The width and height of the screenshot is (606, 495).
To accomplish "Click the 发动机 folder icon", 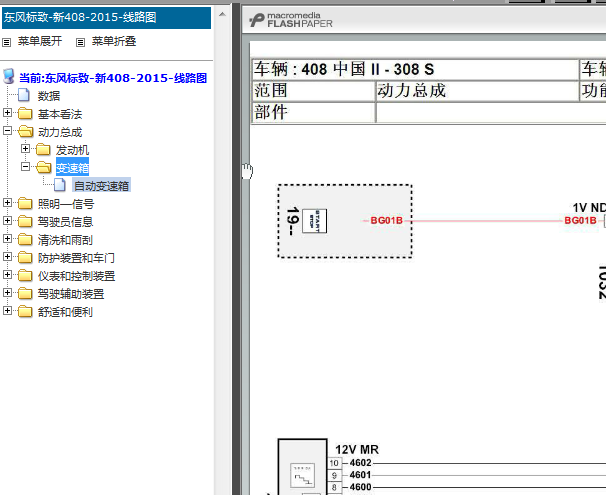I will [x=43, y=149].
